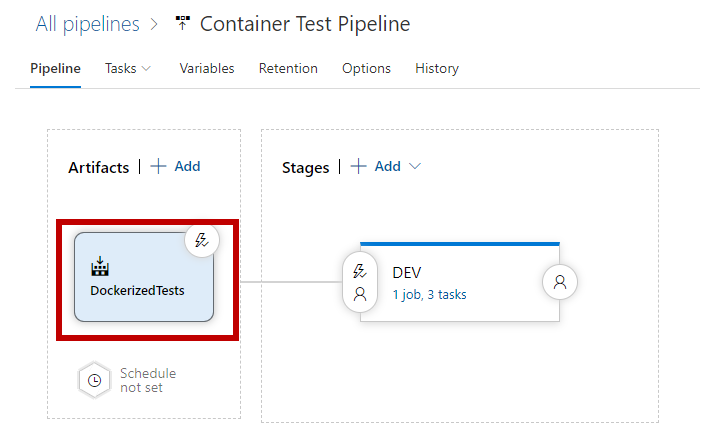Click the plus icon next to Artifacts
This screenshot has height=441, width=701.
pos(158,166)
